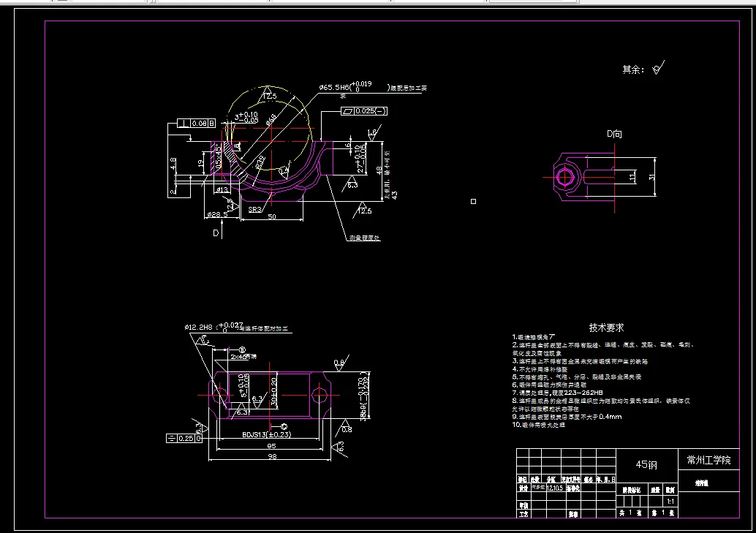Click the 0.25 C symmetry tolerance frame
Image resolution: width=756 pixels, height=533 pixels.
tap(184, 439)
